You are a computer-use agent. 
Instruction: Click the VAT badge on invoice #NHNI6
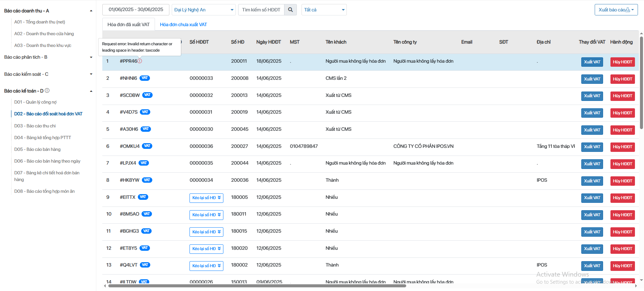pyautogui.click(x=145, y=78)
